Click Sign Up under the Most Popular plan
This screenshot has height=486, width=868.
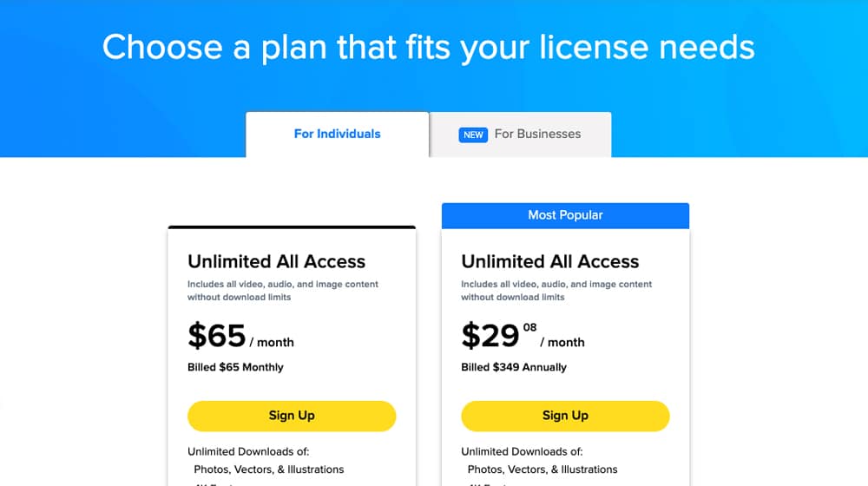coord(565,416)
